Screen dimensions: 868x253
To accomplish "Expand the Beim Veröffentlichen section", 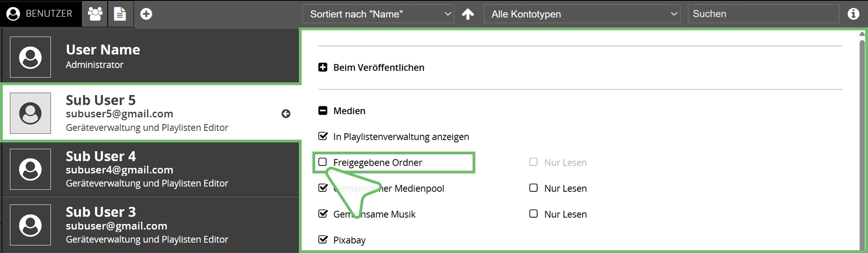I will click(x=323, y=67).
